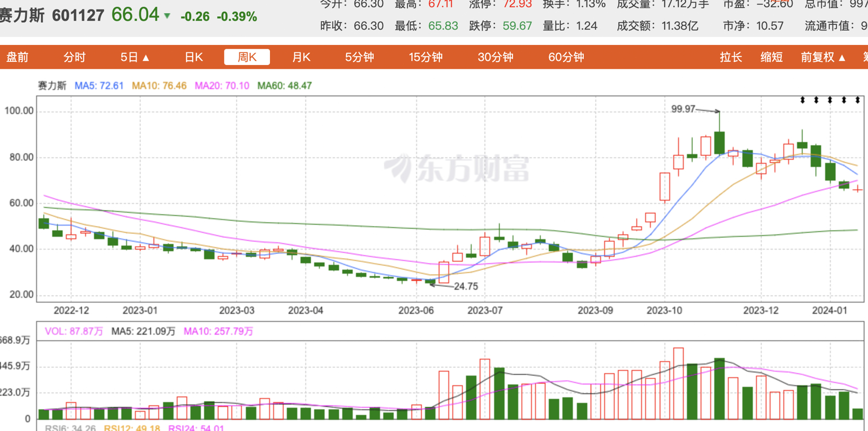
Task: Click the current price 66.04
Action: point(135,15)
